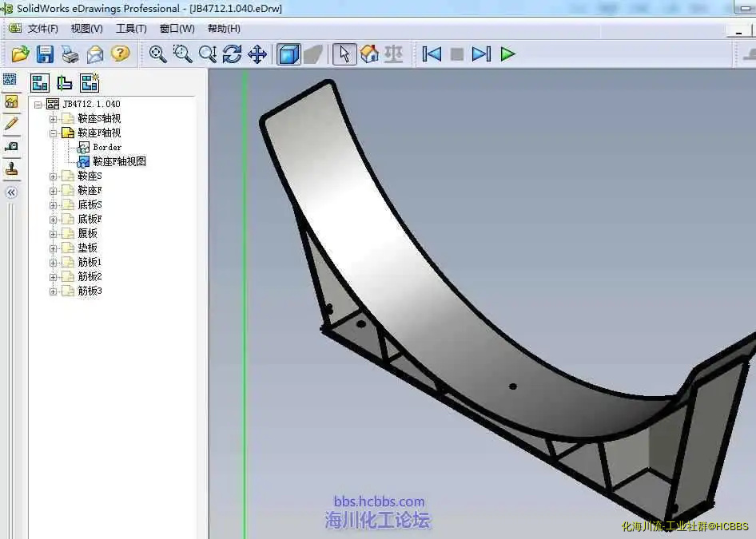Click the Open file folder icon
Screen dimensions: 756x539
[x=20, y=54]
